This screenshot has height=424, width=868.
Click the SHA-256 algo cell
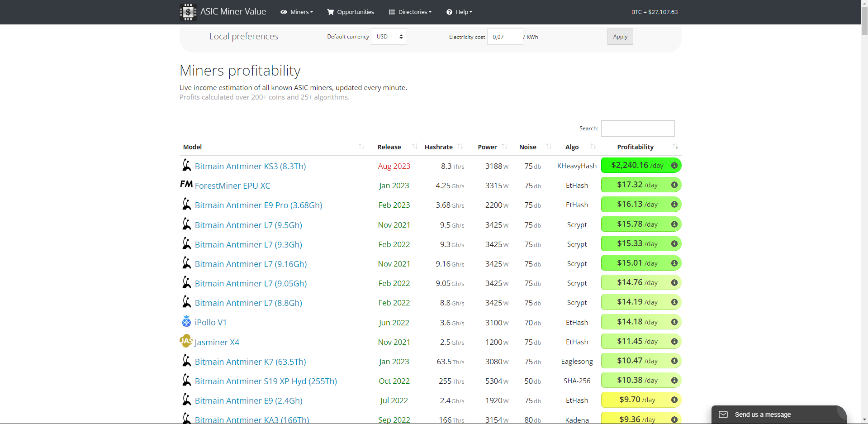pos(577,381)
